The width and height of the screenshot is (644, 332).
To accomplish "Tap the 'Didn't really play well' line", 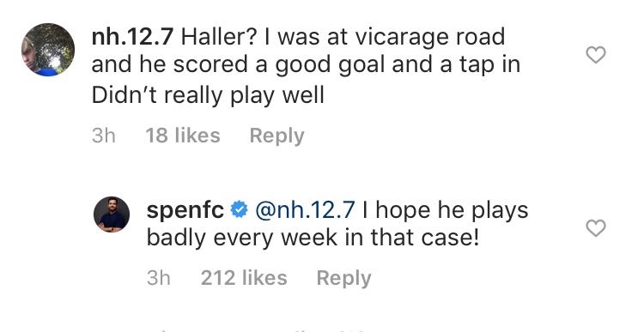I will tap(208, 96).
